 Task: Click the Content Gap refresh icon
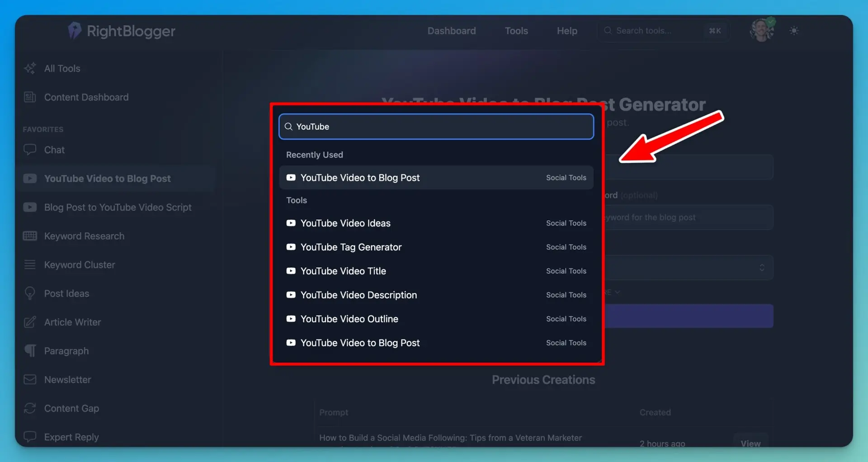30,408
